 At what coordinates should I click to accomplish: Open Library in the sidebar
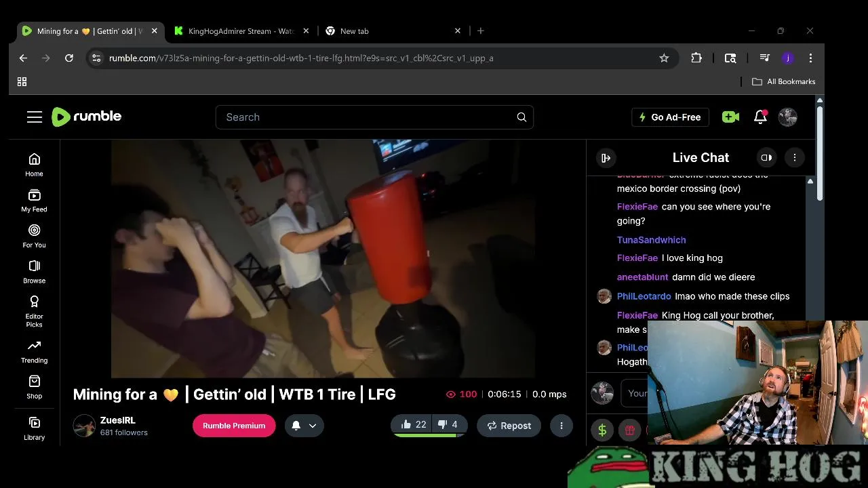[x=34, y=428]
